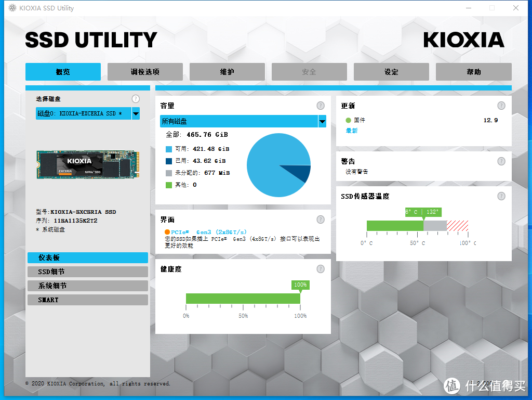Switch to the 调校选项 tab

[145, 72]
